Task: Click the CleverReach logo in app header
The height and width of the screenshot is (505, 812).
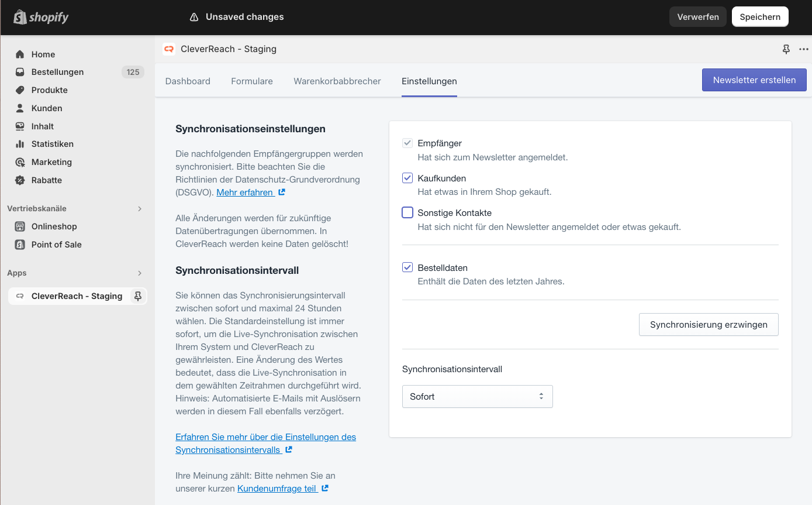Action: coord(169,49)
